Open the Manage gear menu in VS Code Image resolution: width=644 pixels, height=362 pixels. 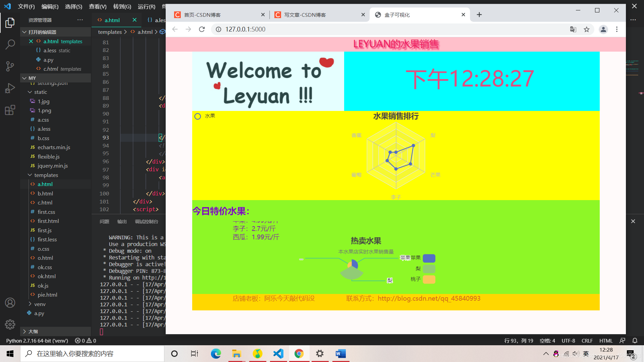[x=10, y=324]
